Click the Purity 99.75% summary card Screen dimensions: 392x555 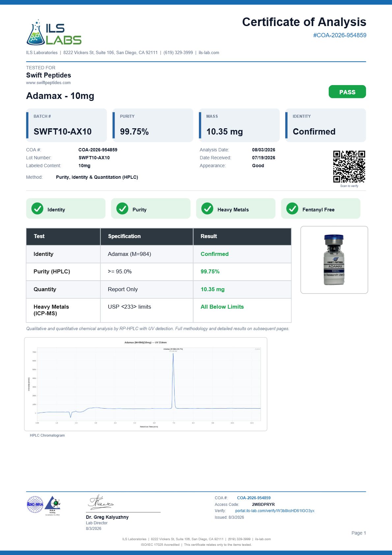click(153, 125)
